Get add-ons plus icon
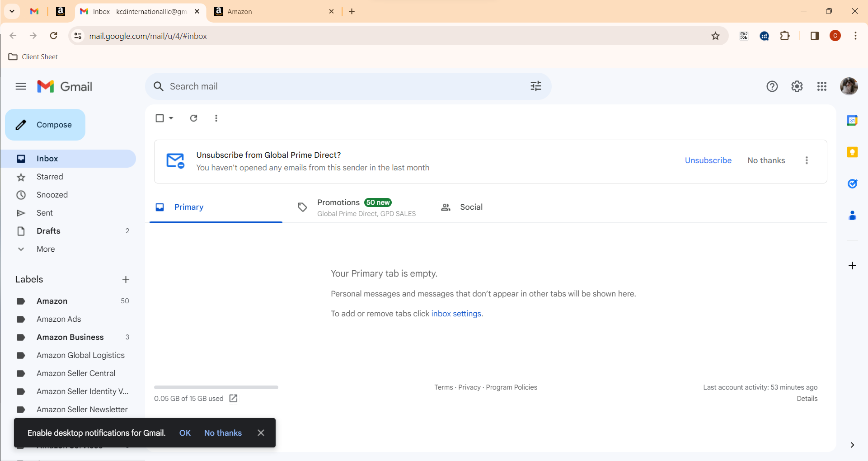This screenshot has height=461, width=868. pyautogui.click(x=852, y=266)
